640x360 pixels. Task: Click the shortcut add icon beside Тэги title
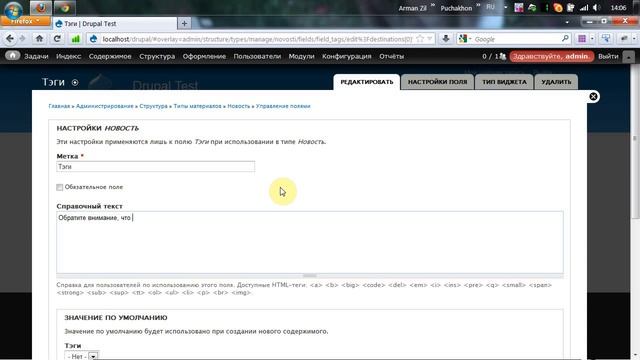click(75, 82)
